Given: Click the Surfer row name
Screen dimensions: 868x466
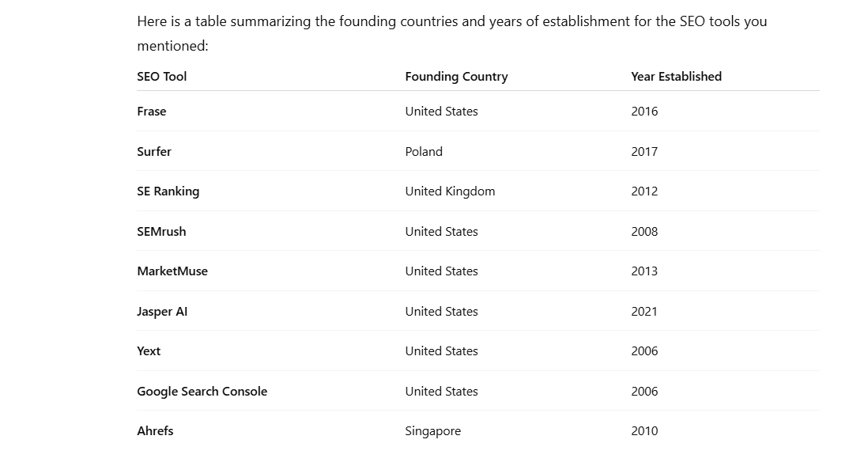Looking at the screenshot, I should (154, 152).
